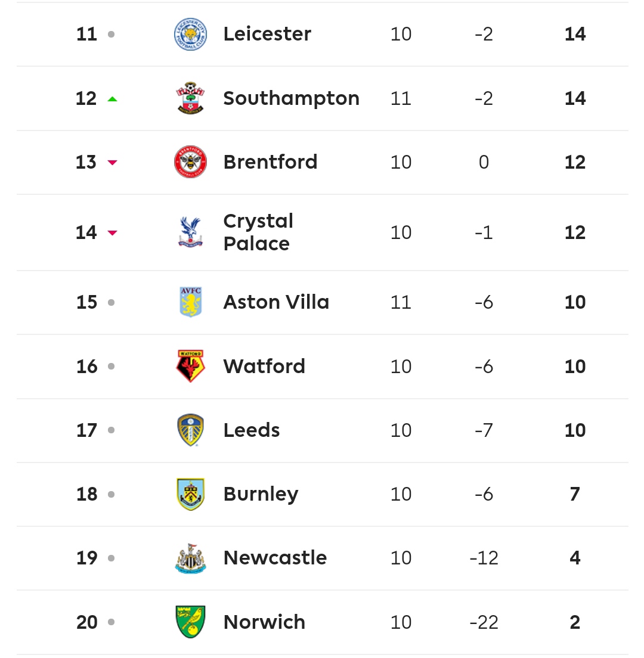Click the Newcastle United crest

click(x=190, y=558)
